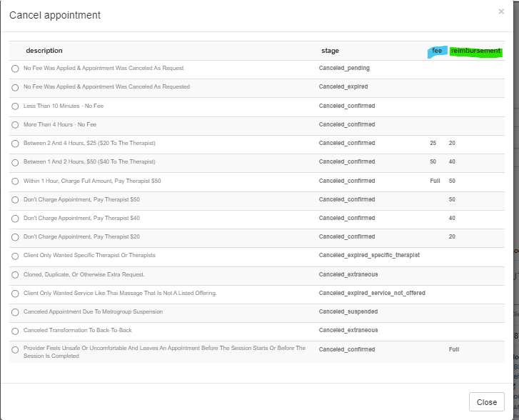This screenshot has width=519, height=420.
Task: Choose 'Between 2 And 4 Hours, $25' radio
Action: click(x=15, y=144)
